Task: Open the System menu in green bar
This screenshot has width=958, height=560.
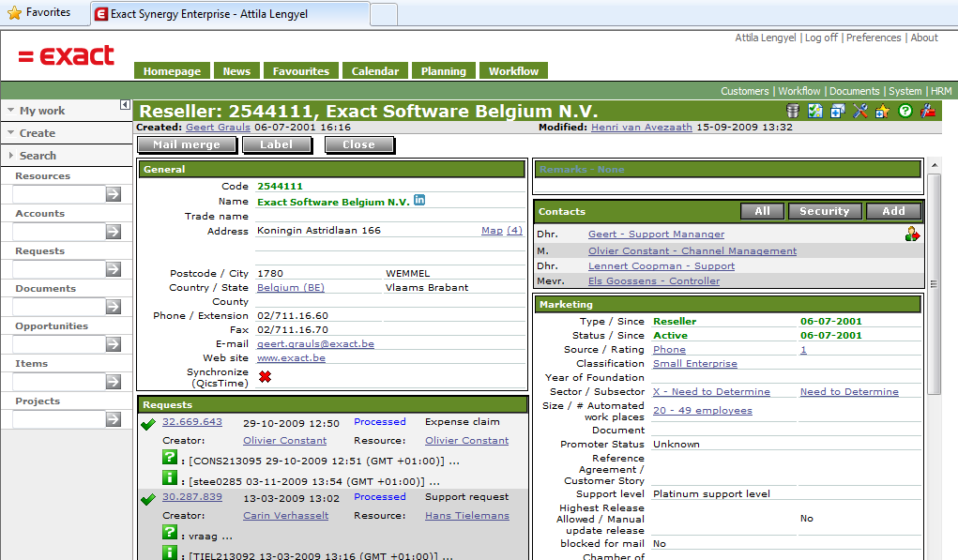Action: coord(905,91)
